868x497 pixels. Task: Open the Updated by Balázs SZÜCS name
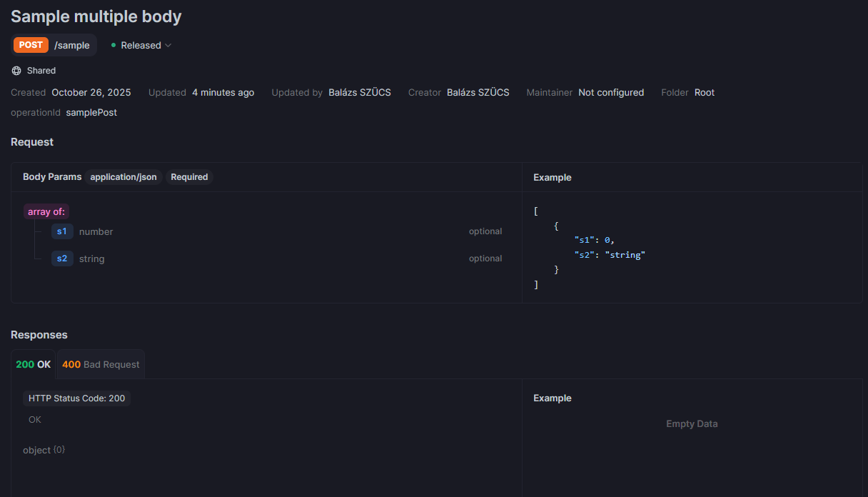(360, 92)
